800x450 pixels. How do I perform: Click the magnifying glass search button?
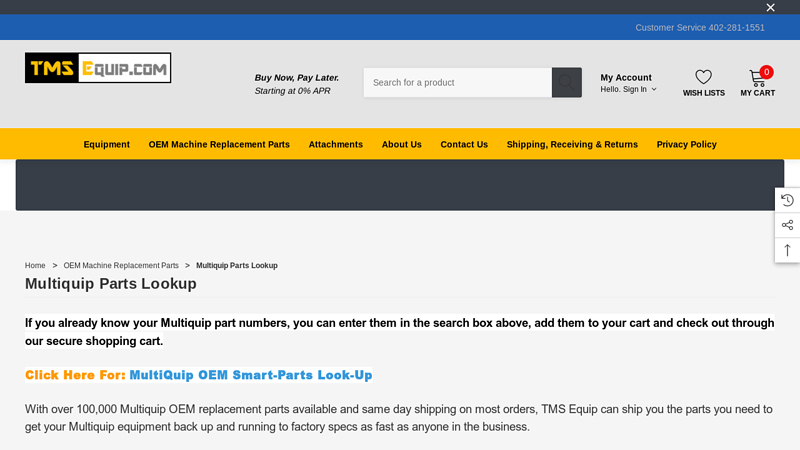click(x=566, y=82)
